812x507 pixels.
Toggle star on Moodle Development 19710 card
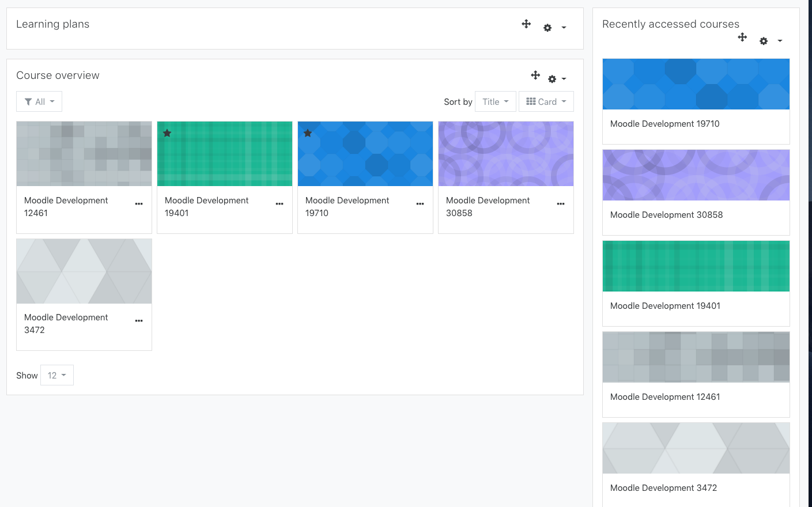pyautogui.click(x=308, y=133)
